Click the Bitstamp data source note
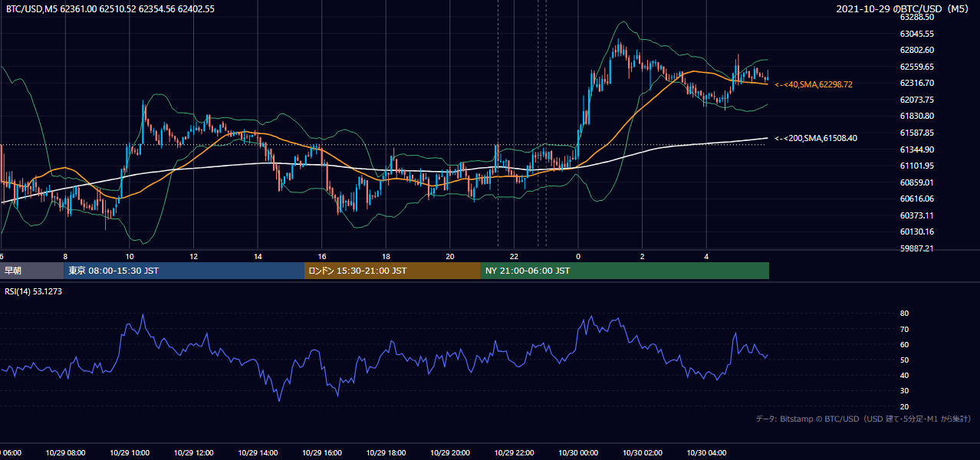980x460 pixels. (x=863, y=419)
